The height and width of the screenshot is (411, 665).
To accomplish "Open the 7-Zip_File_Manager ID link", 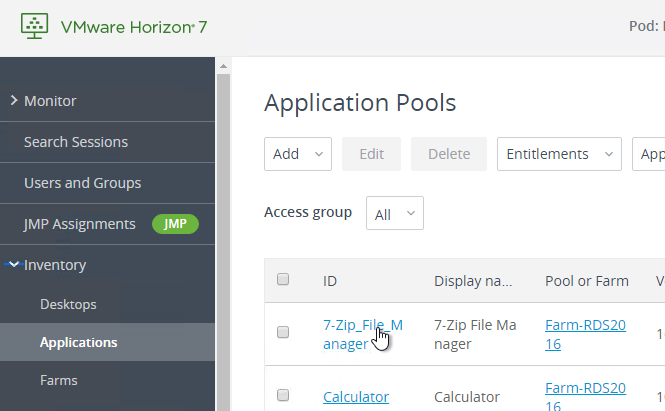I will coord(363,334).
